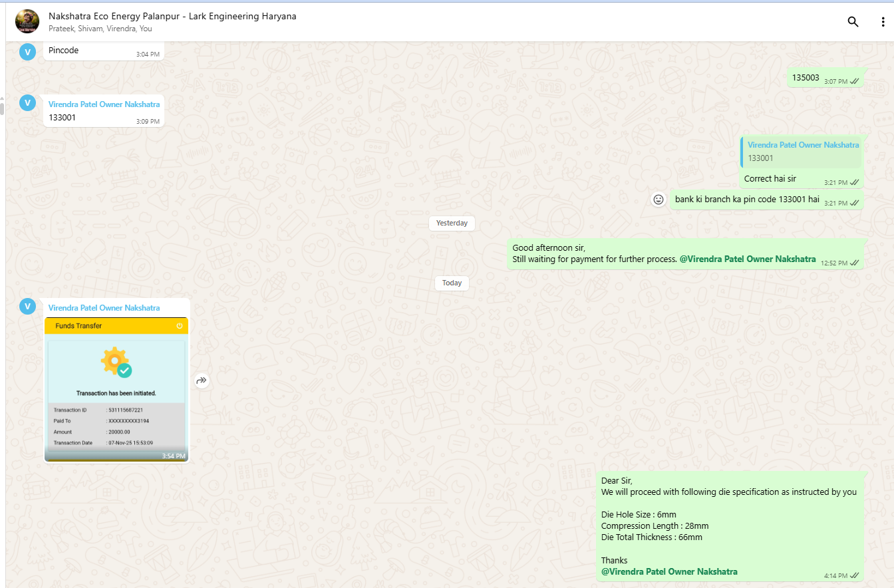Click the Yesterday date divider
Screen dimensions: 894x588
tap(452, 223)
